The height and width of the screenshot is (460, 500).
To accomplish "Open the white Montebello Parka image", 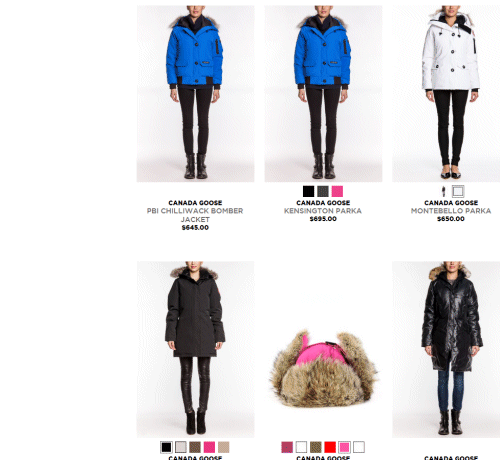I will click(446, 93).
